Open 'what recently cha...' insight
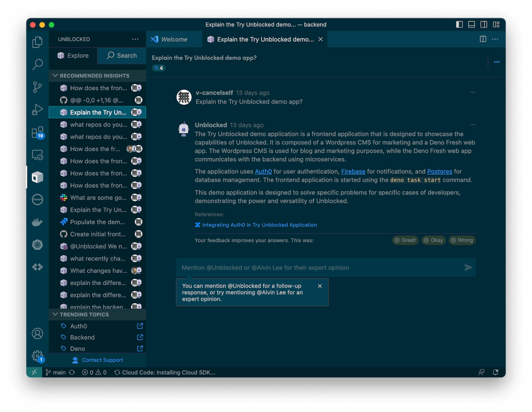Image resolution: width=532 pixels, height=412 pixels. 97,258
